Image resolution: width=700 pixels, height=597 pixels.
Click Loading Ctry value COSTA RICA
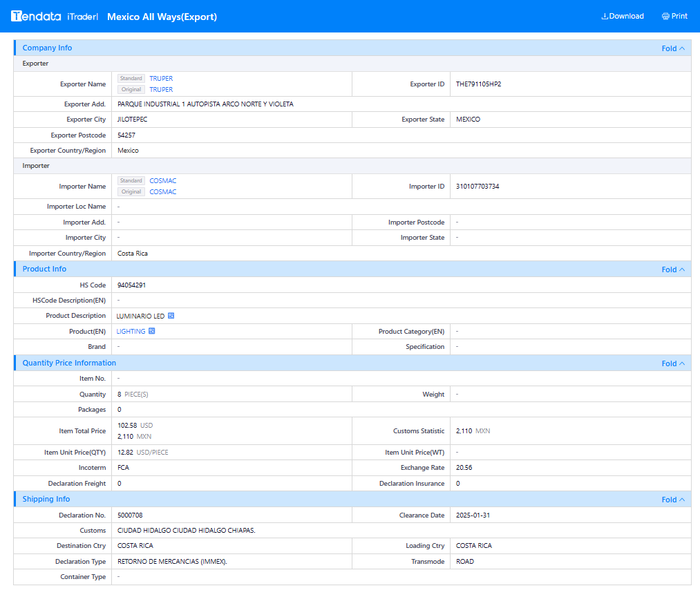pyautogui.click(x=473, y=546)
